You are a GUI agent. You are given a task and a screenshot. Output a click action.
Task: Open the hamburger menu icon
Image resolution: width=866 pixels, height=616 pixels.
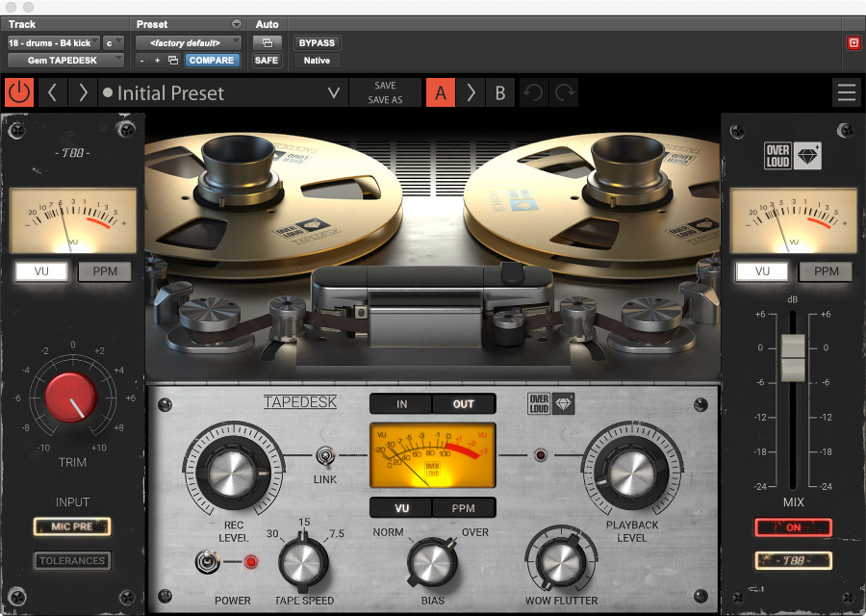[846, 92]
